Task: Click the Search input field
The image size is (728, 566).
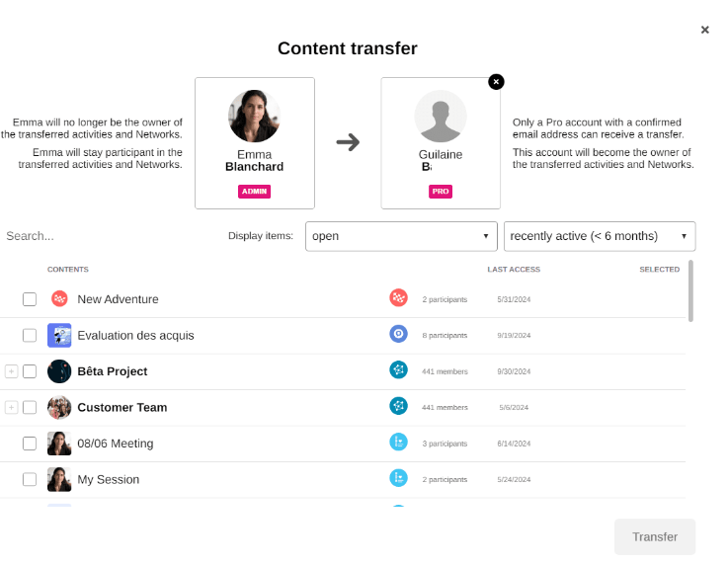Action: point(99,236)
